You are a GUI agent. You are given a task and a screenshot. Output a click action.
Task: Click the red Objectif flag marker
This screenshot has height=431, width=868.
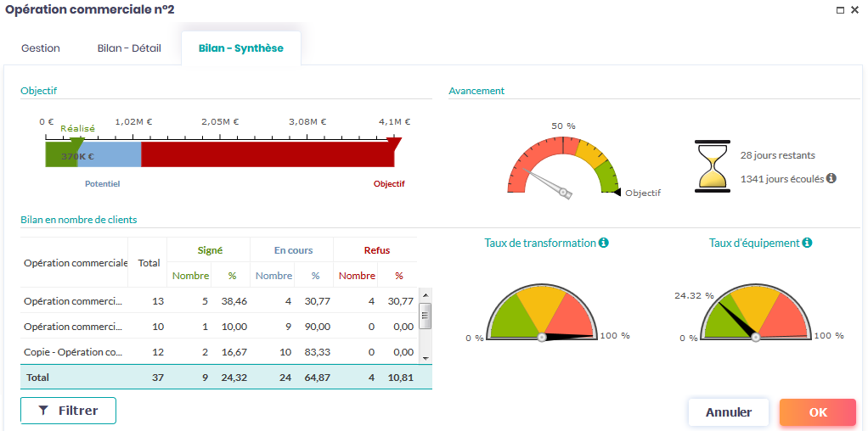(393, 142)
